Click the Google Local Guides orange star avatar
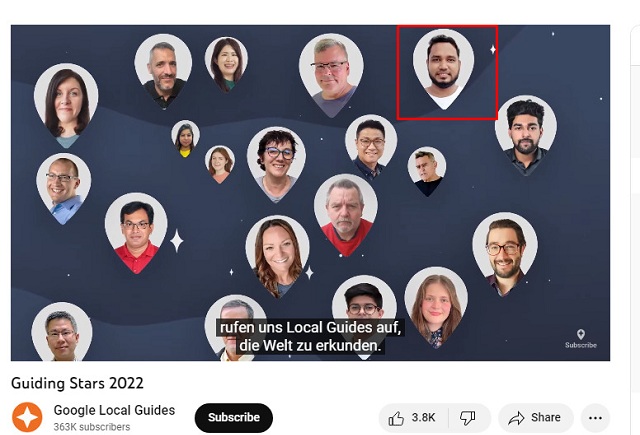 tap(27, 417)
